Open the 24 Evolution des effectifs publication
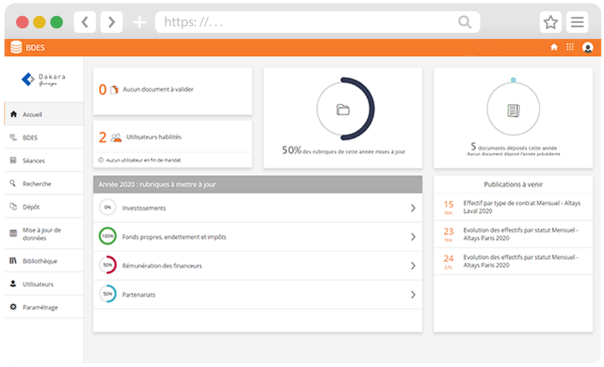This screenshot has width=604, height=367. tap(513, 261)
